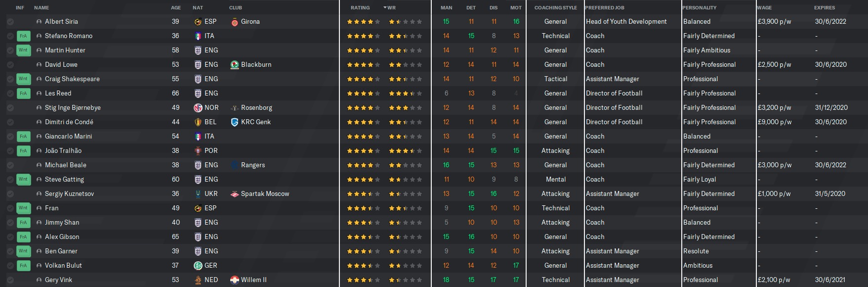868x287 pixels.
Task: Click Les Reed's star rating
Action: coord(364,94)
